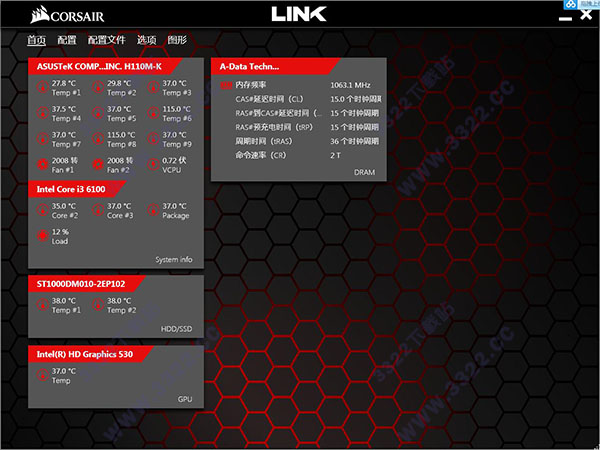Go to the 选项 options tab
The width and height of the screenshot is (600, 450).
click(x=147, y=40)
